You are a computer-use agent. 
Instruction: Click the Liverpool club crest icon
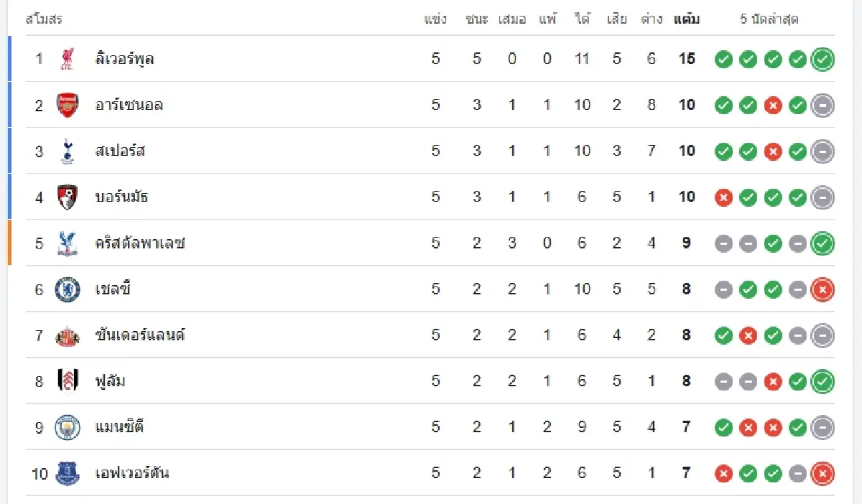coord(68,59)
